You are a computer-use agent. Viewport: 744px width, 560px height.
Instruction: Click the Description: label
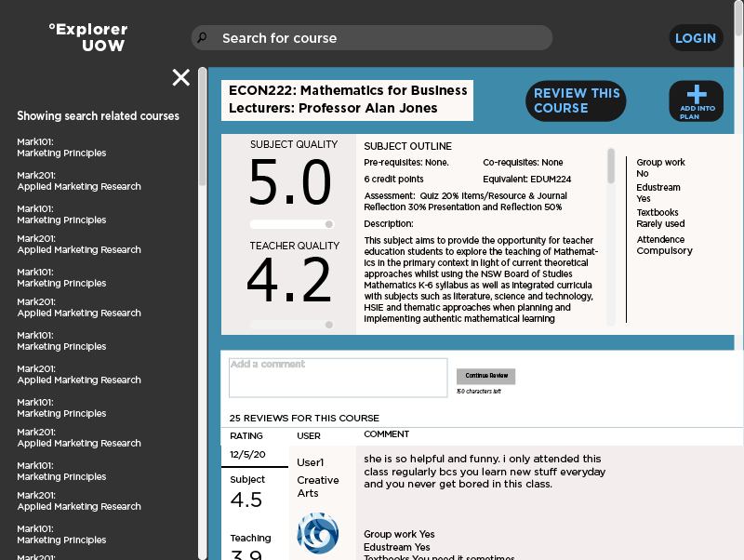click(x=389, y=223)
